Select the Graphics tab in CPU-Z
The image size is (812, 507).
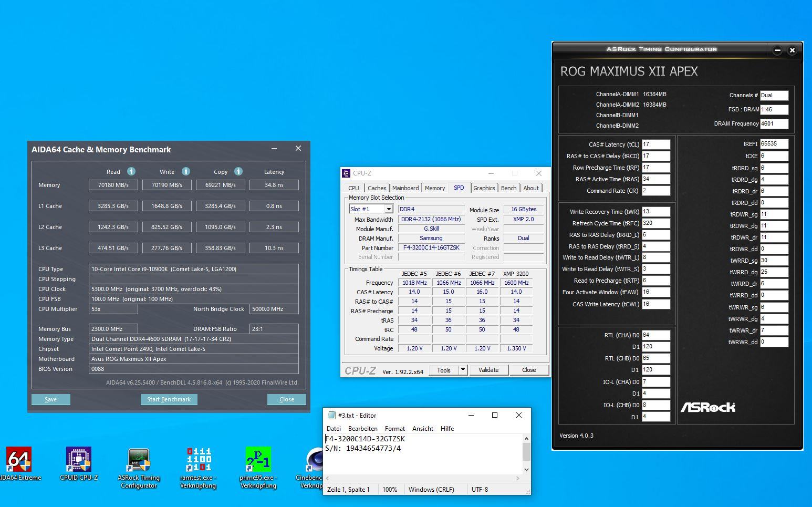coord(484,188)
